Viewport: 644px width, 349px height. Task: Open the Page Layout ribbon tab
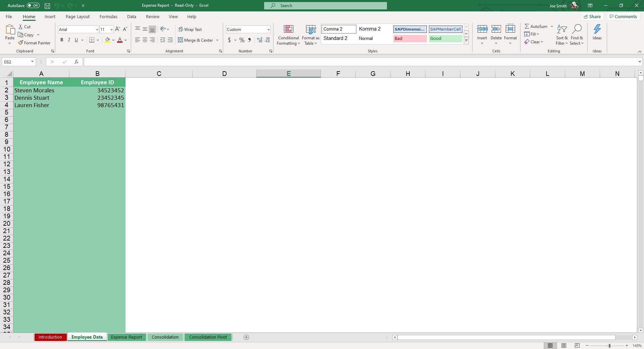point(78,16)
